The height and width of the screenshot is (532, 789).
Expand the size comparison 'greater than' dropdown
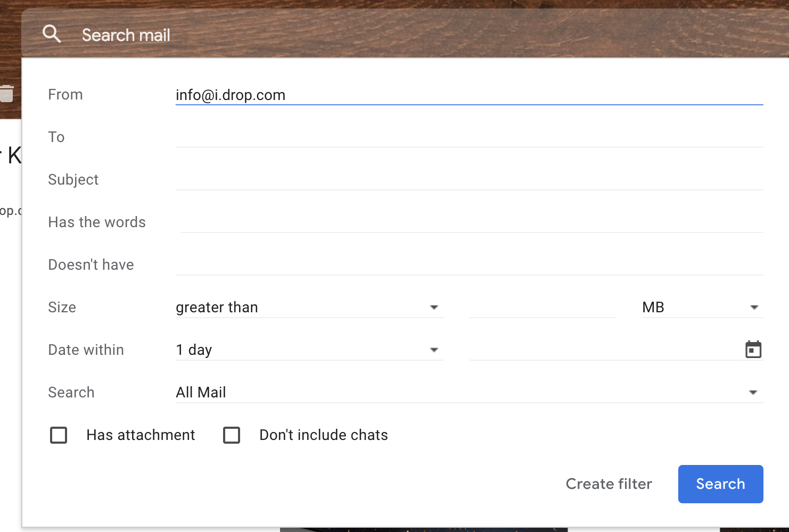tap(309, 307)
